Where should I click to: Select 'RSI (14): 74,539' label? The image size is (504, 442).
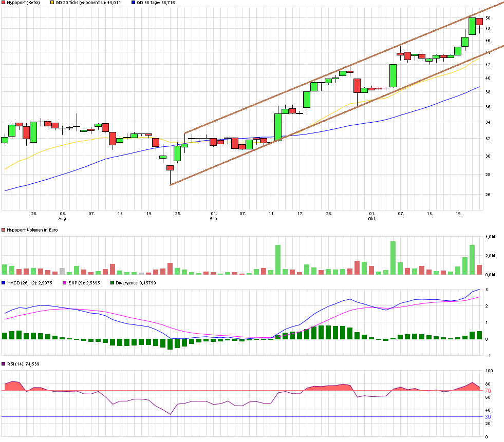23,364
